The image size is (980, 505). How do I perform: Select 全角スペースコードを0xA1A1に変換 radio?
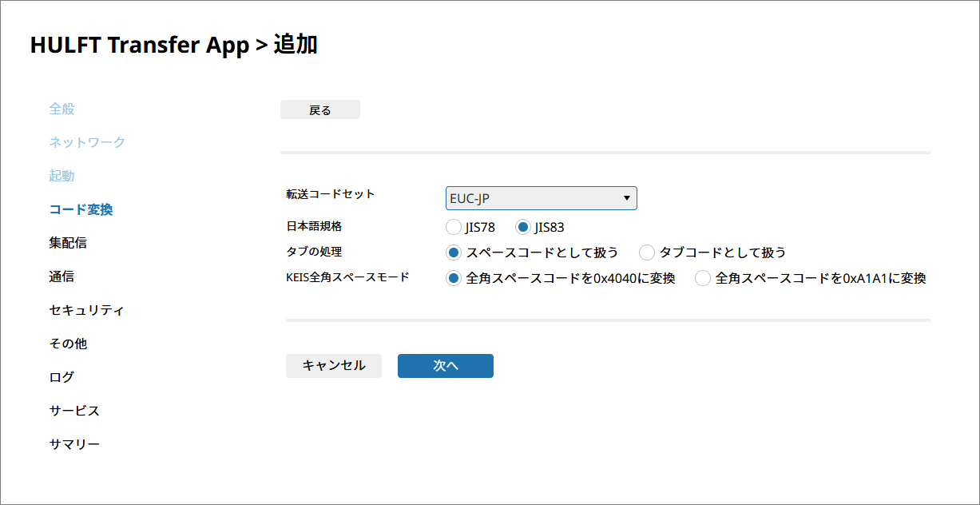tap(703, 279)
